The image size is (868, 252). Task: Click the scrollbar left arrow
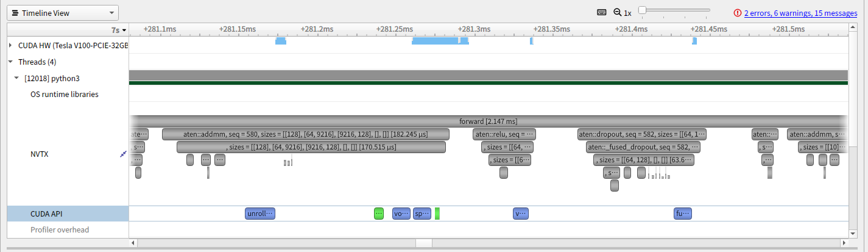tap(133, 243)
